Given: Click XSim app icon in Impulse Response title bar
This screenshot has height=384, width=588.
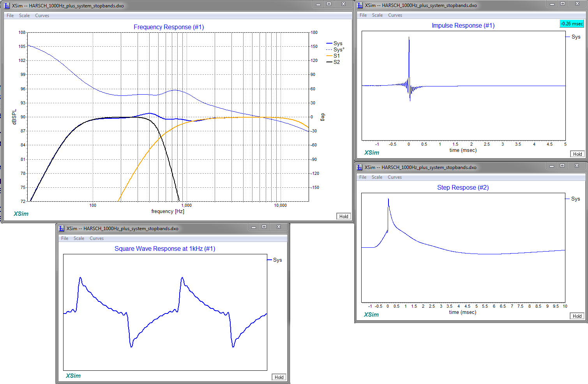Looking at the screenshot, I should (x=360, y=5).
